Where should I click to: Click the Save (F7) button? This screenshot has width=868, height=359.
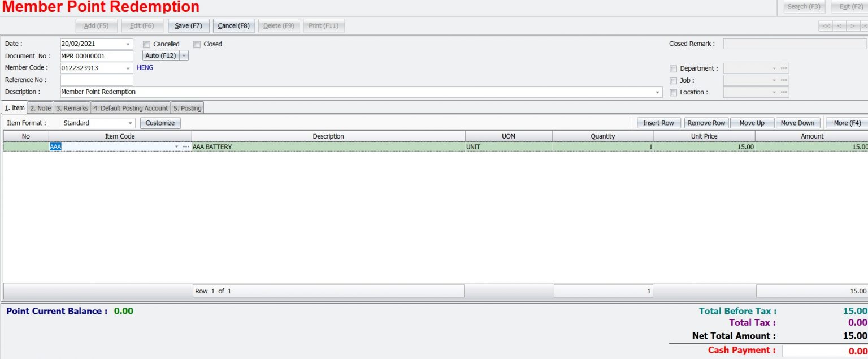[189, 26]
